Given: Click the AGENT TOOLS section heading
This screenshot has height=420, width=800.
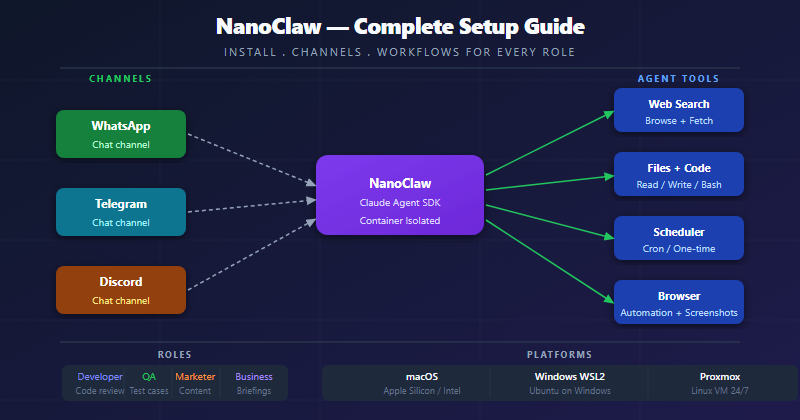Looking at the screenshot, I should pyautogui.click(x=678, y=79).
